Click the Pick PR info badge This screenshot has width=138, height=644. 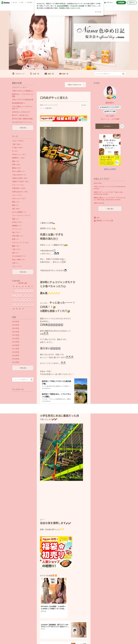click(83, 105)
